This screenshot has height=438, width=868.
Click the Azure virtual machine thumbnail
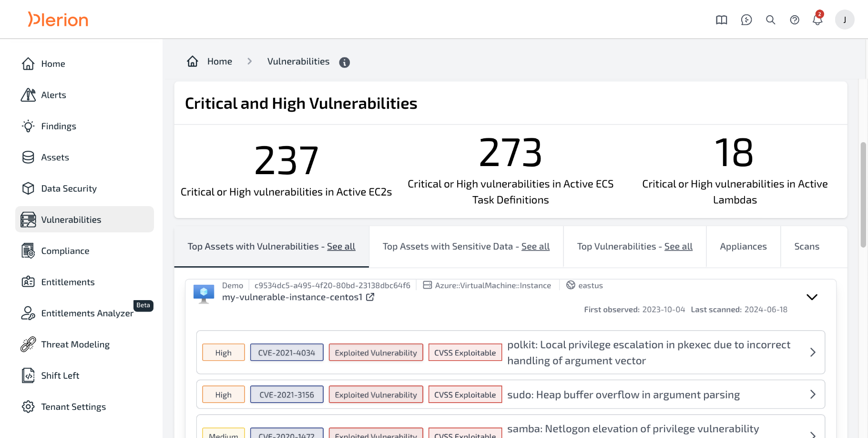point(204,294)
